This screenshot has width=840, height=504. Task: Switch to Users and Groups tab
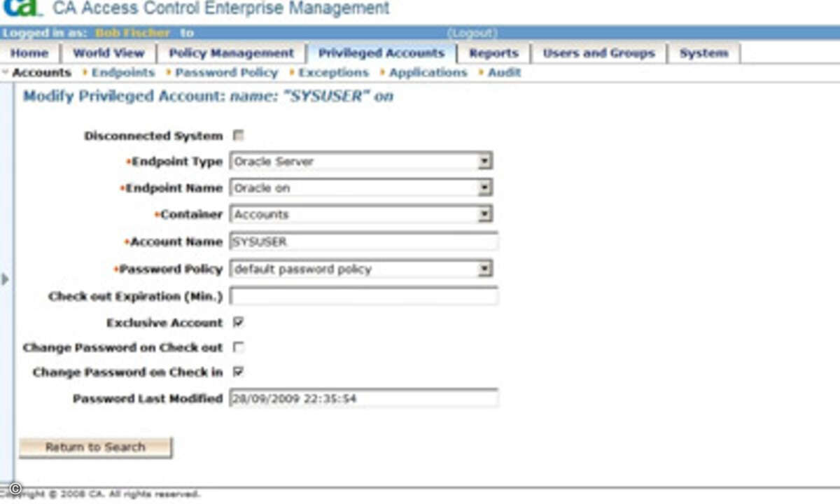598,53
